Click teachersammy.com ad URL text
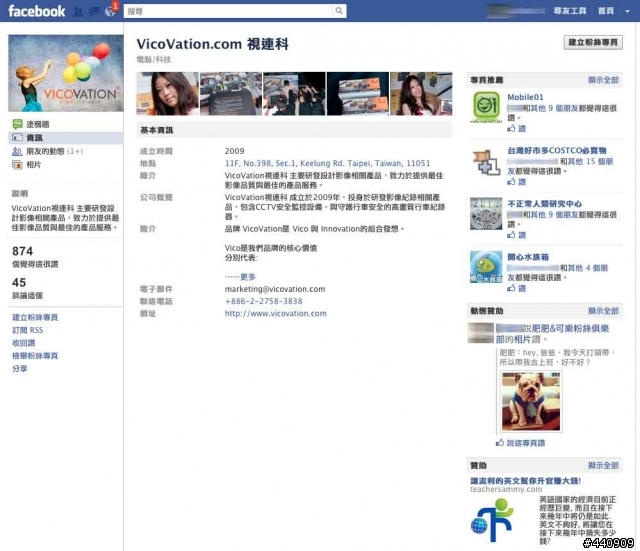Image resolution: width=640 pixels, height=551 pixels. [x=506, y=489]
